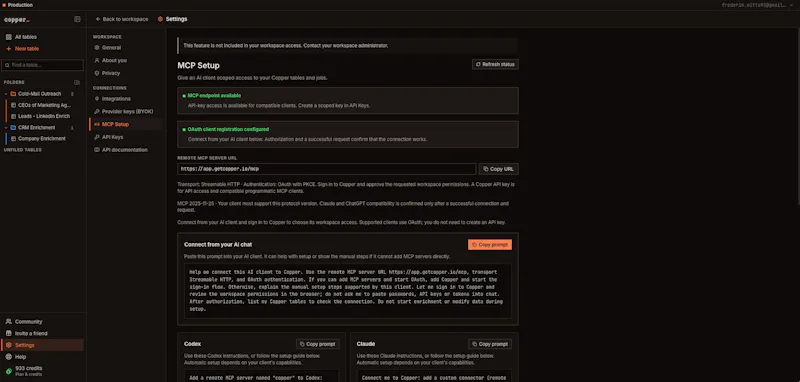Viewport: 800px width, 382px height.
Task: Add new folder icon beside Folders
Action: (x=77, y=82)
